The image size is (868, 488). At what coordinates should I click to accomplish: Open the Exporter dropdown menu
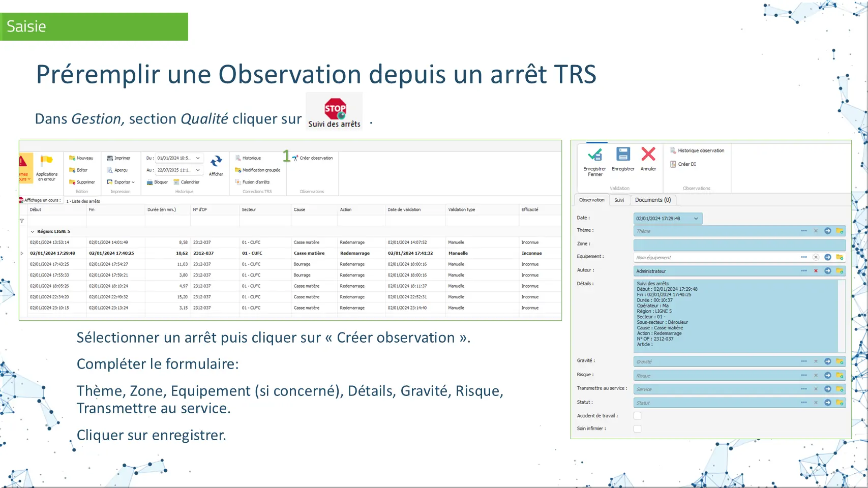121,182
